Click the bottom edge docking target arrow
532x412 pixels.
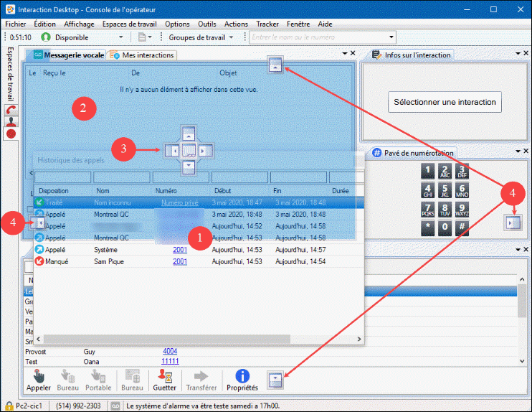(275, 380)
